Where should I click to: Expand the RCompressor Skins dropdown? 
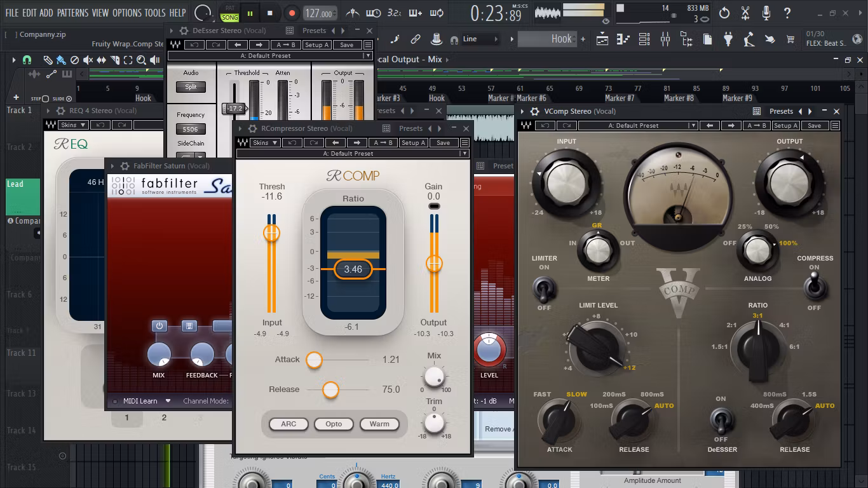click(265, 142)
